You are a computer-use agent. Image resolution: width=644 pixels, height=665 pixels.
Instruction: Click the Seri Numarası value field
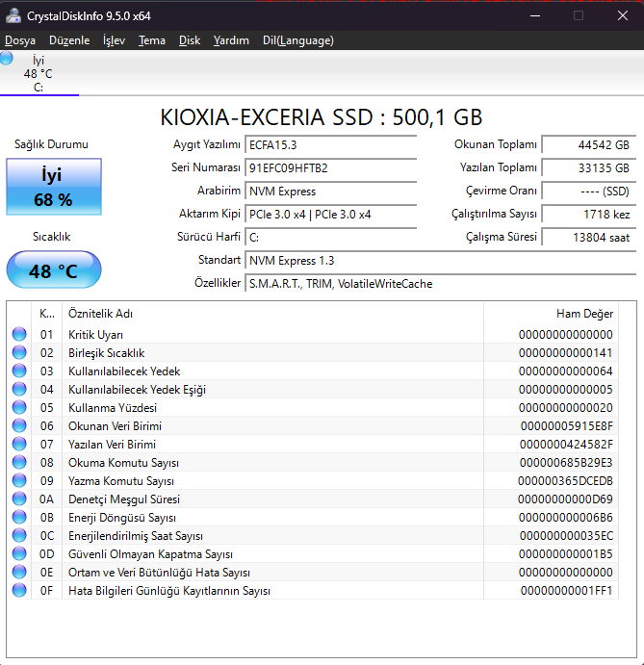[x=331, y=167]
